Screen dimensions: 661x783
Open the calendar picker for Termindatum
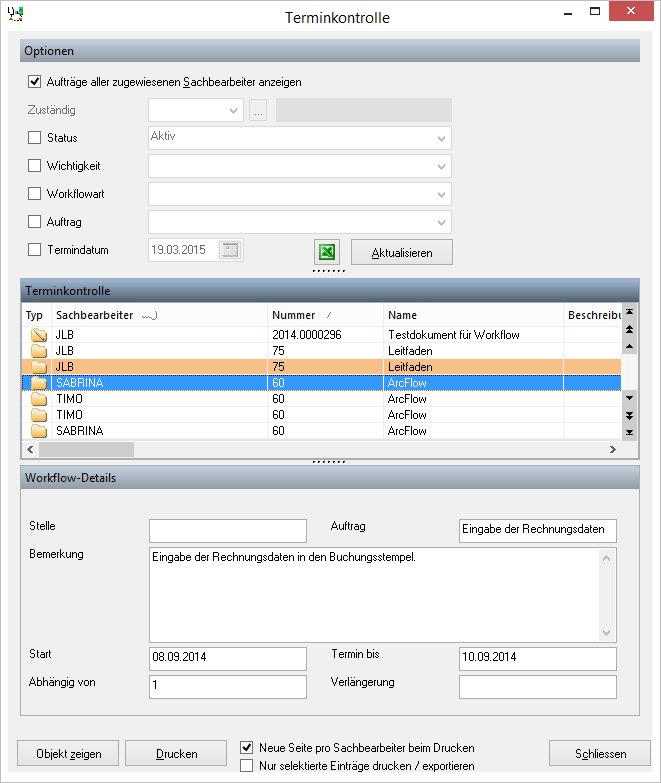[230, 250]
